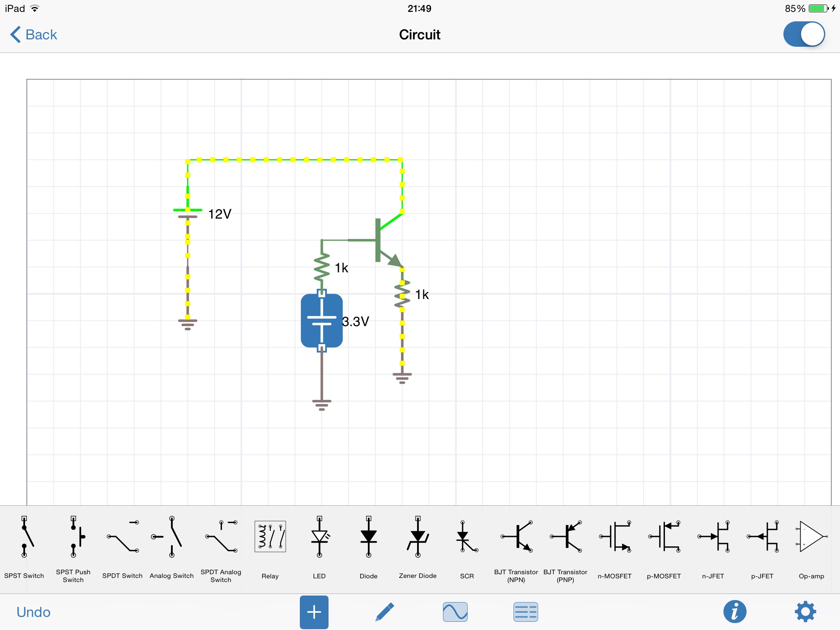Add a BJT Transistor (NPN)
The image size is (840, 630).
click(x=516, y=537)
